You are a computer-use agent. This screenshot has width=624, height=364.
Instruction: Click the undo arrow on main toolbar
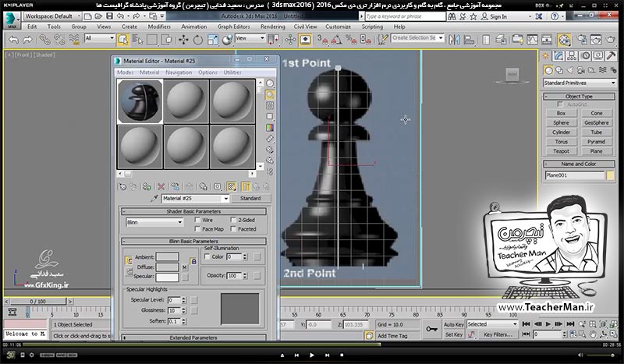click(14, 40)
